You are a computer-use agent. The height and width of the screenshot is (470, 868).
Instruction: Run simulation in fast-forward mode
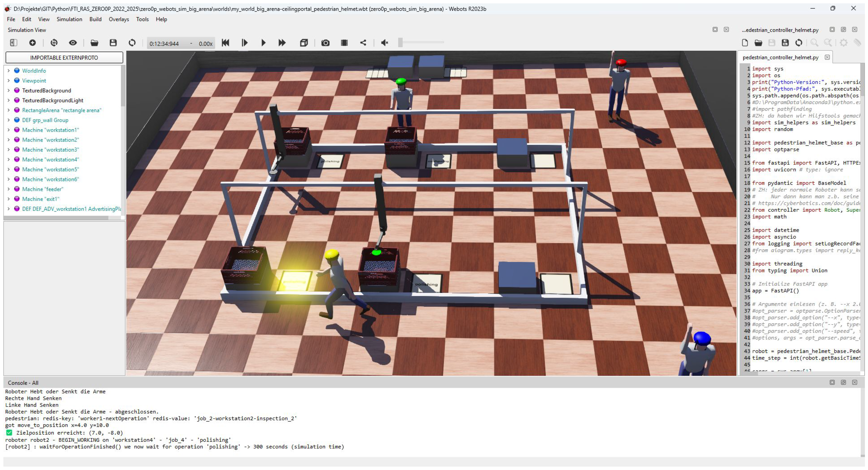pos(282,43)
